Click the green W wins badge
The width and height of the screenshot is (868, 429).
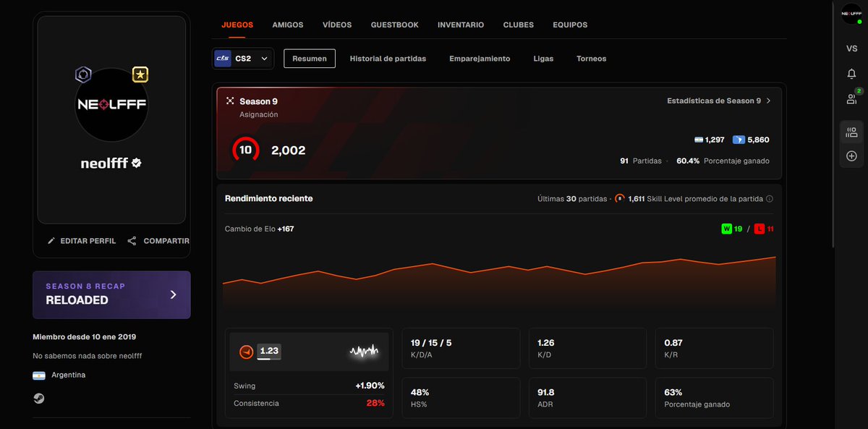(726, 229)
